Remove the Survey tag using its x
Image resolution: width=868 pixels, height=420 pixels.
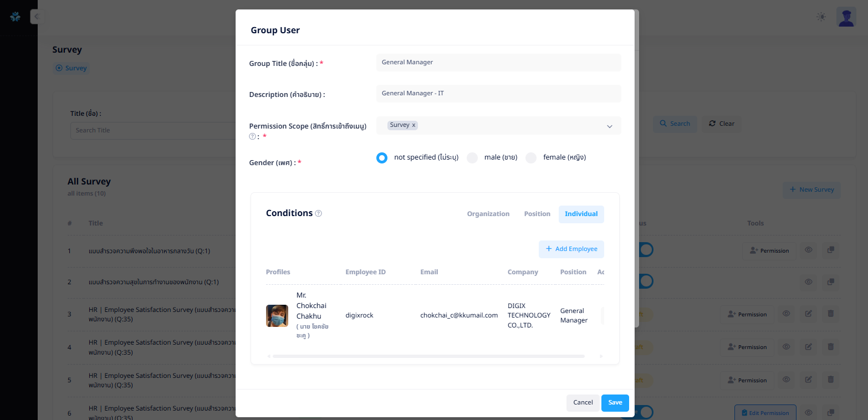(x=413, y=125)
